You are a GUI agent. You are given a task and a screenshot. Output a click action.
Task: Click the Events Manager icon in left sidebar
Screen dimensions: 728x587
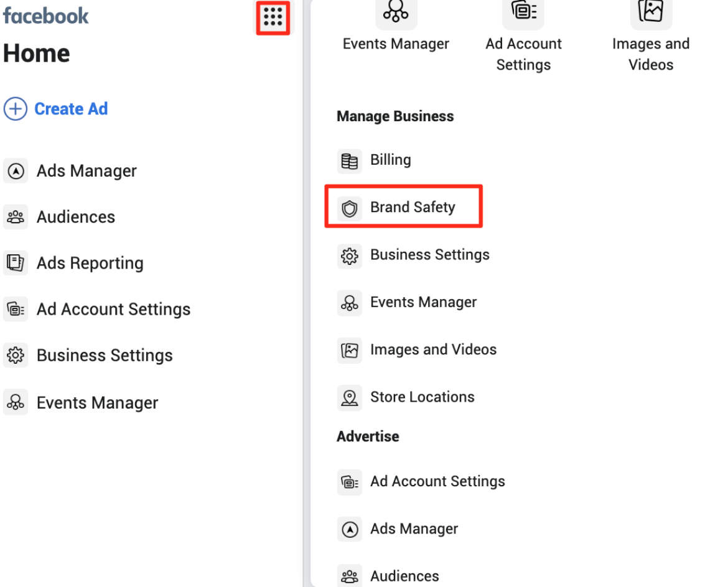16,402
